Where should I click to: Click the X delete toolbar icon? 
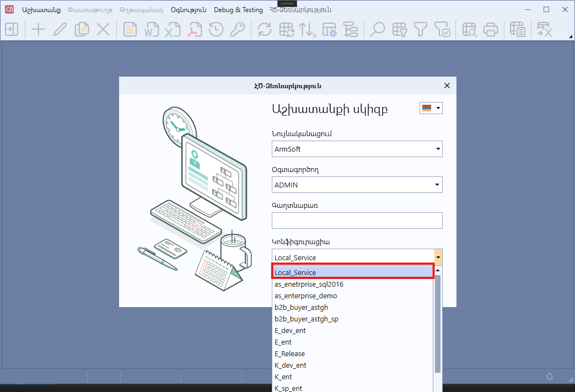[x=104, y=29]
